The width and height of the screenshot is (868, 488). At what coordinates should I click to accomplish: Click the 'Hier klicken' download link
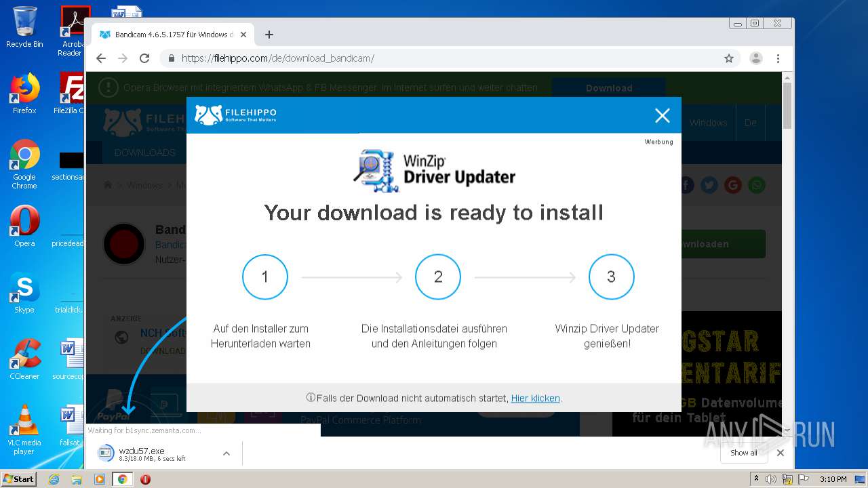pos(535,399)
